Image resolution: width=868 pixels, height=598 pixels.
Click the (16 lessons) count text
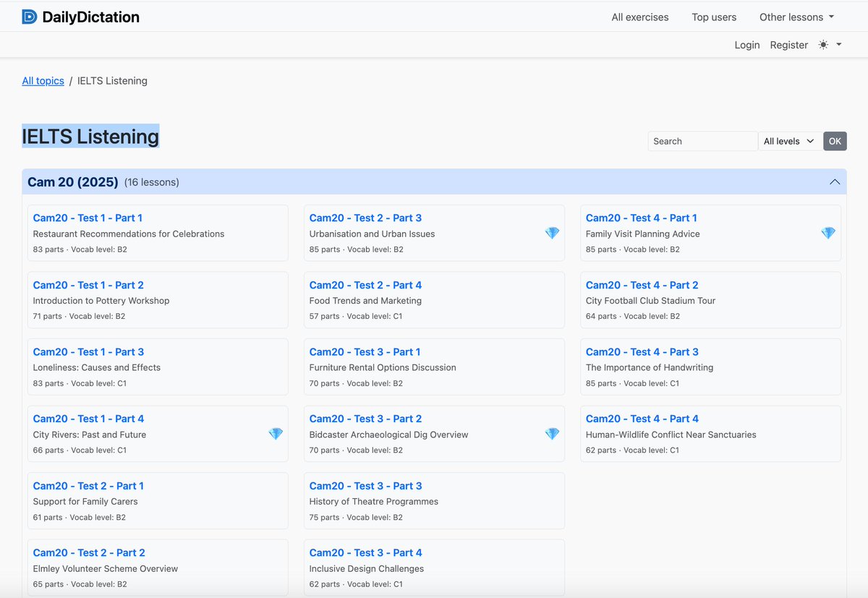point(152,182)
